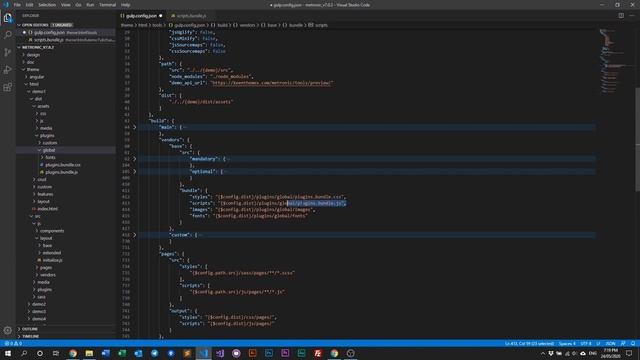Open plugins.bundle.js file

pos(61,172)
